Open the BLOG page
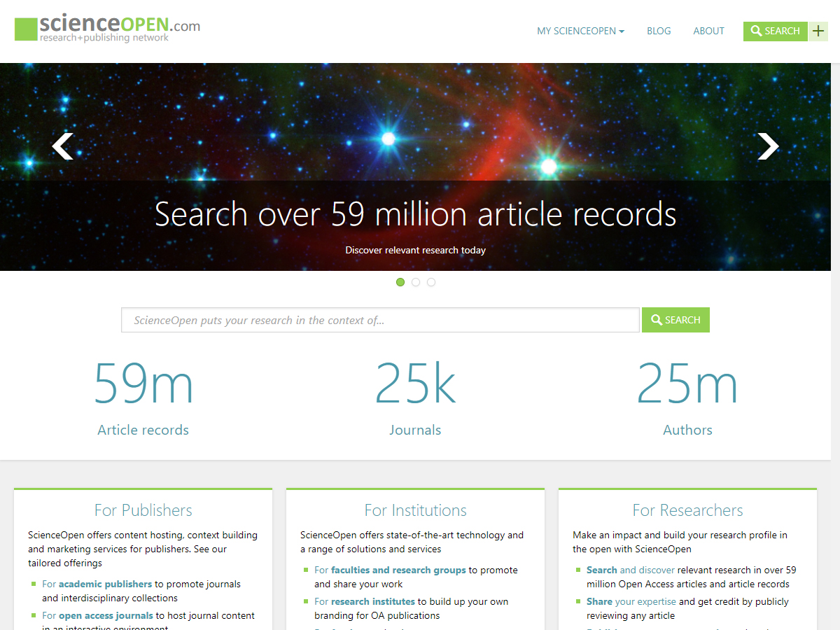 [659, 31]
